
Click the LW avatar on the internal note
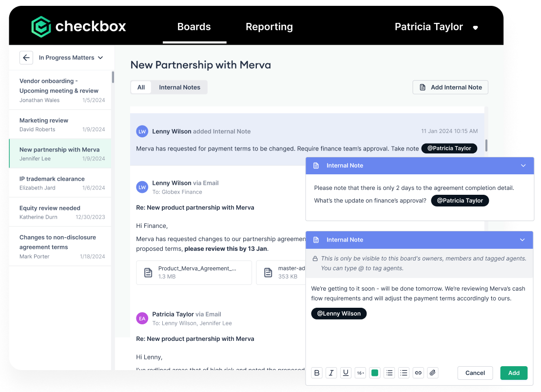point(142,131)
